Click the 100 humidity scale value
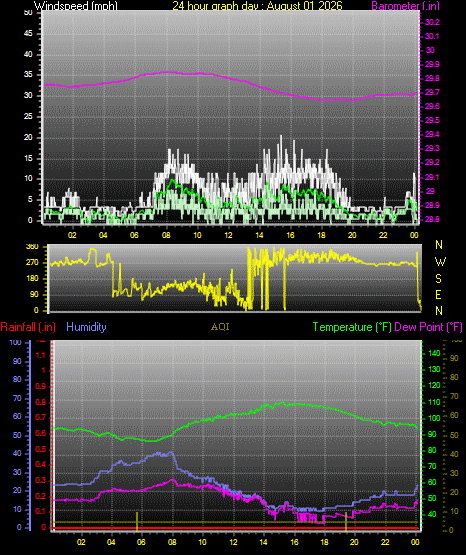 (x=16, y=342)
